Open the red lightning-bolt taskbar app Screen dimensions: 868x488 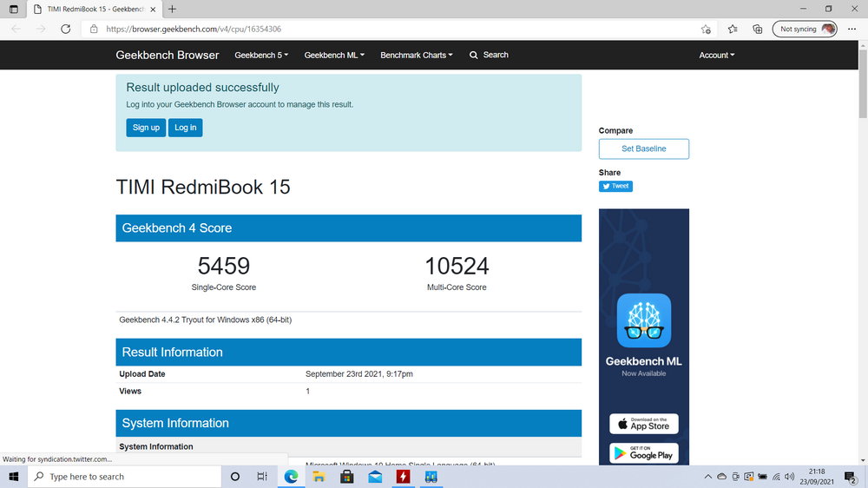[x=403, y=477]
